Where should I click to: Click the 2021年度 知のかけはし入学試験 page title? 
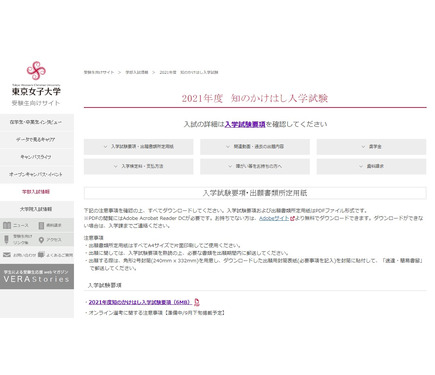(x=255, y=98)
